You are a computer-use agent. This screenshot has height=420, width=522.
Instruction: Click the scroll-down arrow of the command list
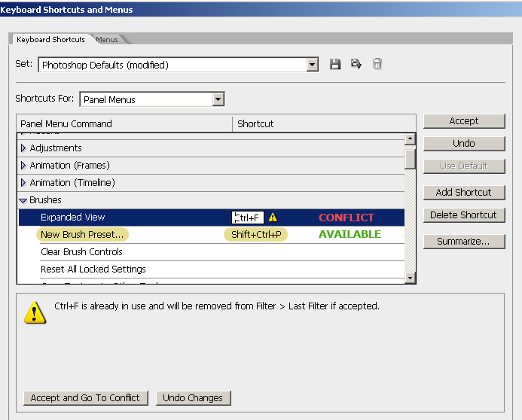click(410, 278)
